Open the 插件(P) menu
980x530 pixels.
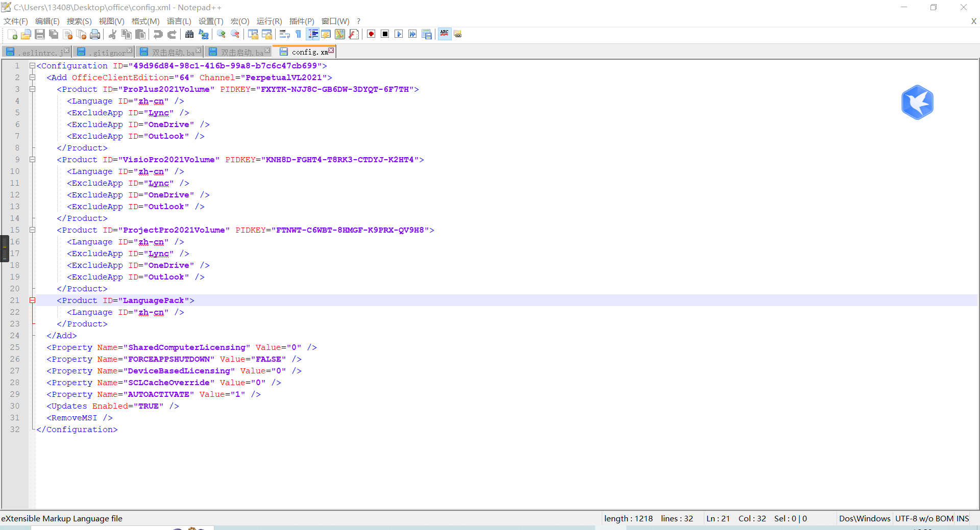pos(301,21)
